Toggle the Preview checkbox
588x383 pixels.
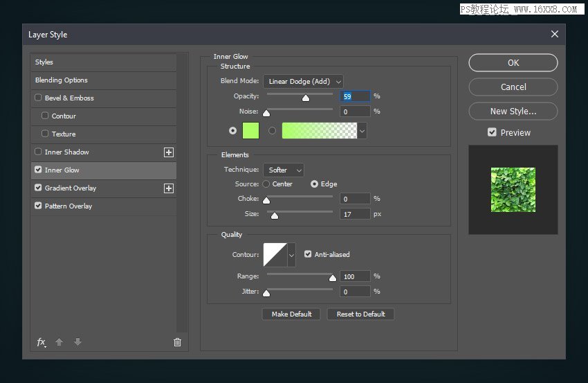[492, 132]
